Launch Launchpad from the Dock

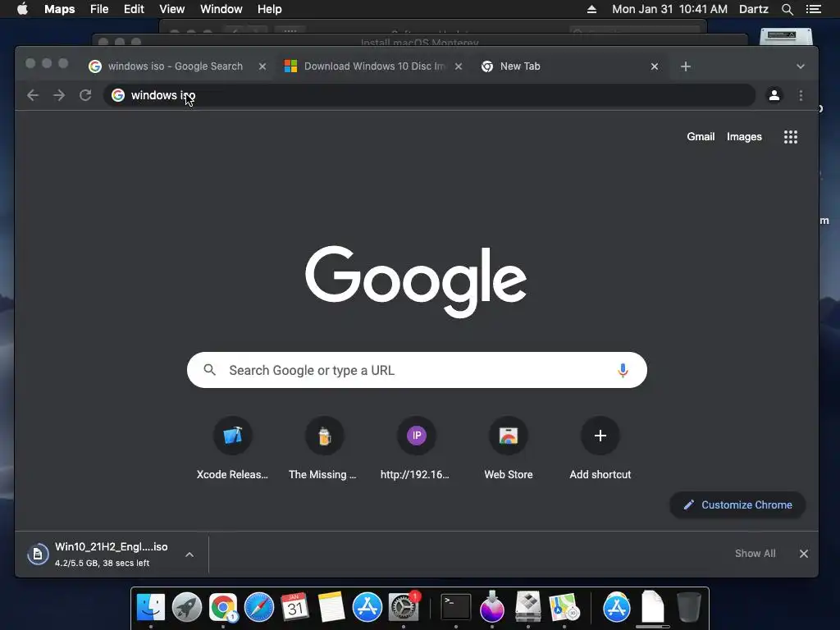tap(187, 608)
